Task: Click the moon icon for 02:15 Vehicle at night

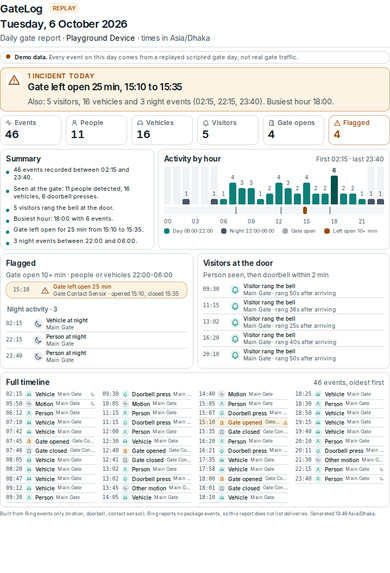Action: click(38, 324)
